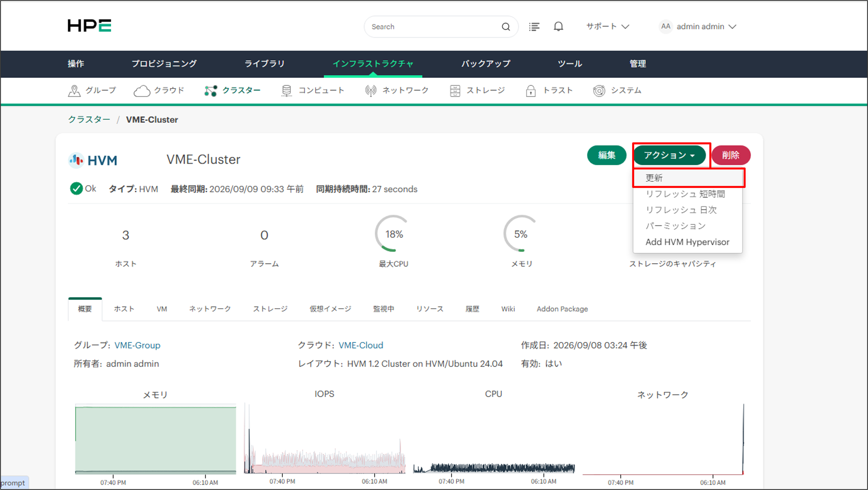Image resolution: width=868 pixels, height=490 pixels.
Task: Open the notifications bell
Action: (x=558, y=26)
